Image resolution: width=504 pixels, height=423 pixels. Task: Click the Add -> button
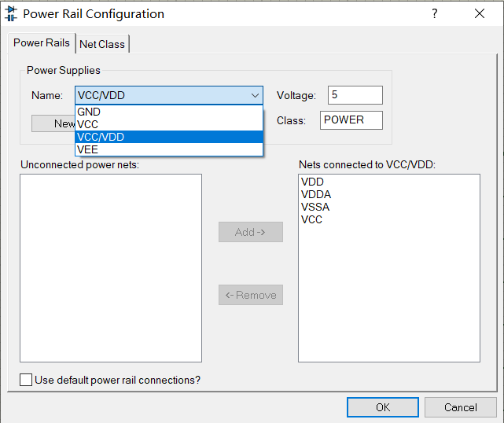click(251, 232)
